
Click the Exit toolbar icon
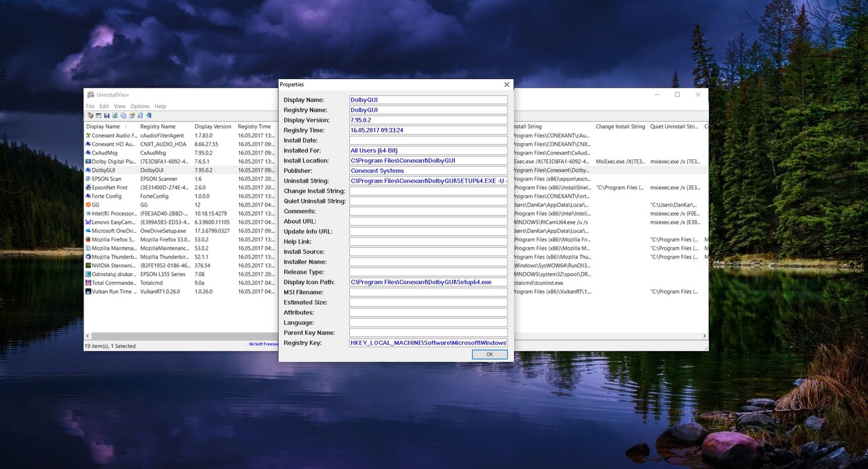coord(149,115)
